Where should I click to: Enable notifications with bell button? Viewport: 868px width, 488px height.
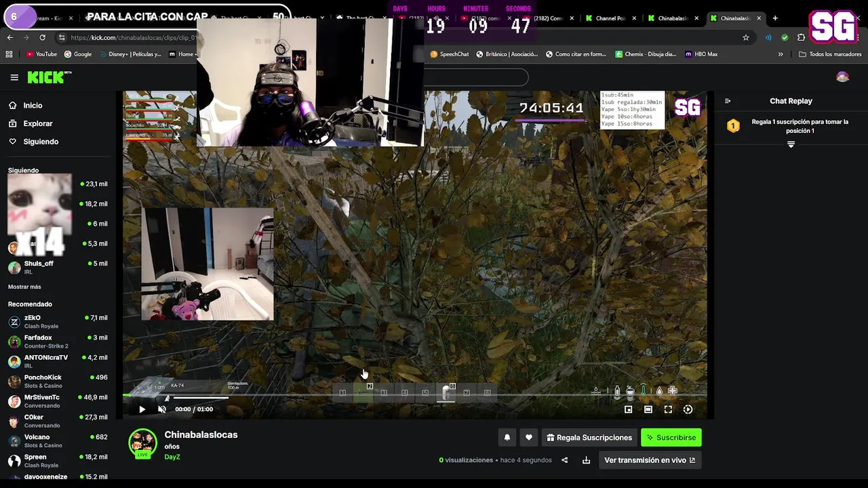coord(507,438)
